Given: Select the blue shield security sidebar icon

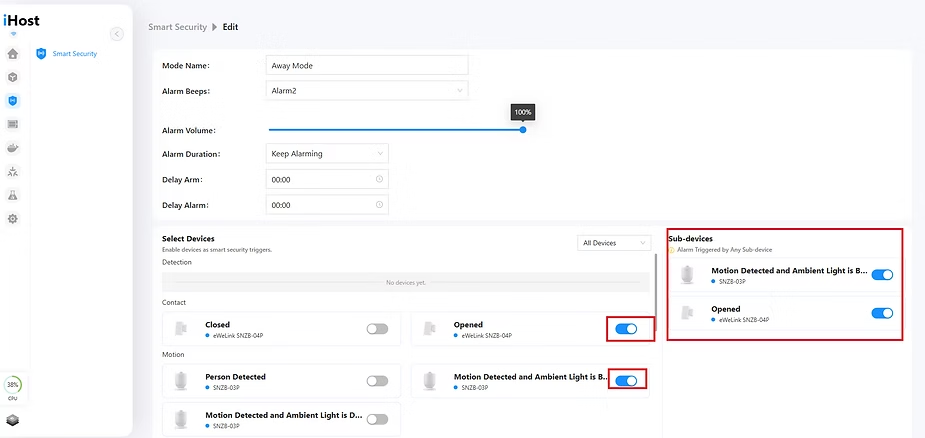Looking at the screenshot, I should pyautogui.click(x=13, y=101).
